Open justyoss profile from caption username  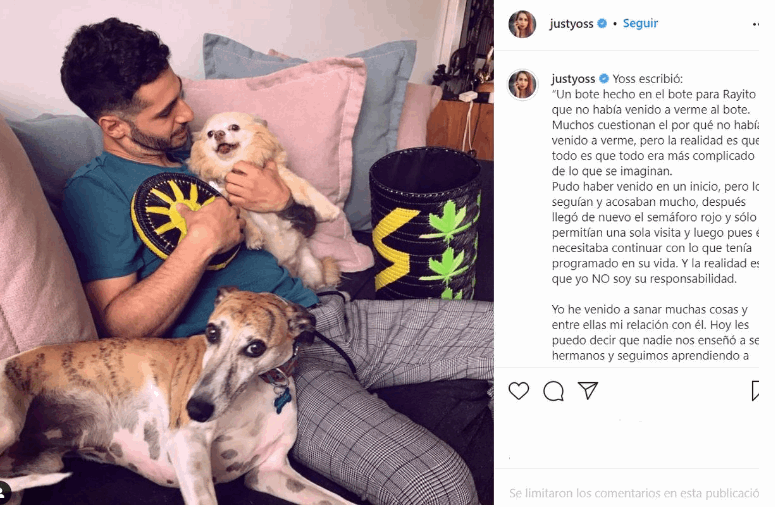point(573,79)
